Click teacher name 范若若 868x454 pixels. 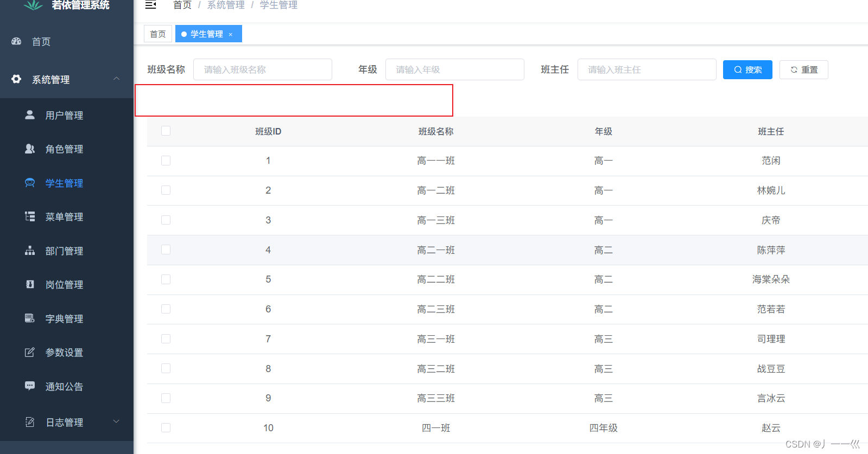771,309
